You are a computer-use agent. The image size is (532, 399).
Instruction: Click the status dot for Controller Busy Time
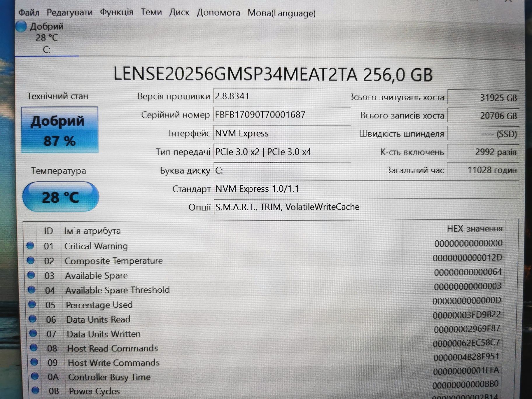tap(35, 376)
